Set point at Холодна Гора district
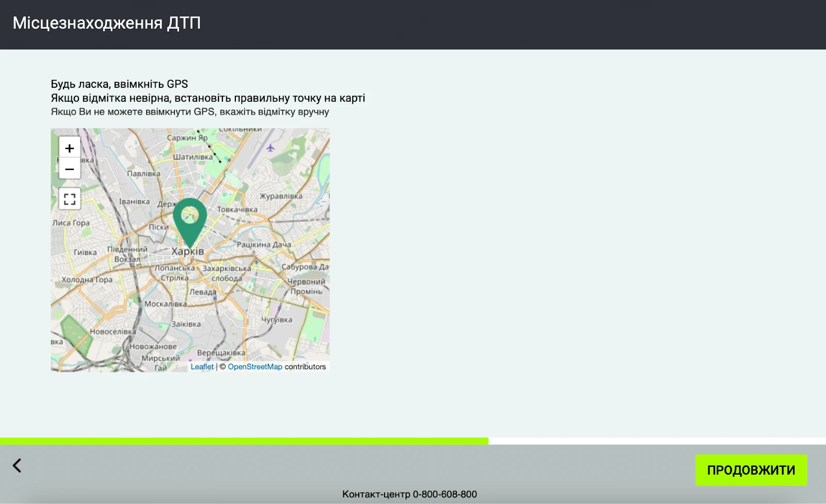This screenshot has width=826, height=504. (87, 280)
